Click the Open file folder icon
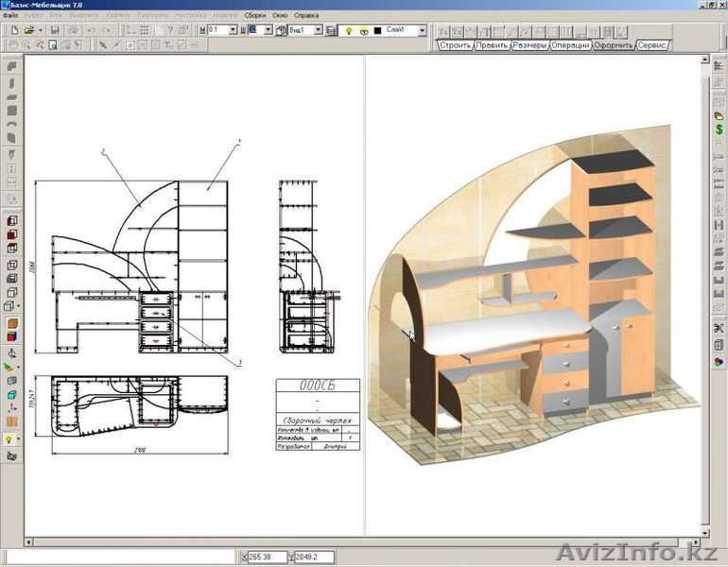This screenshot has height=567, width=728. coord(29,30)
